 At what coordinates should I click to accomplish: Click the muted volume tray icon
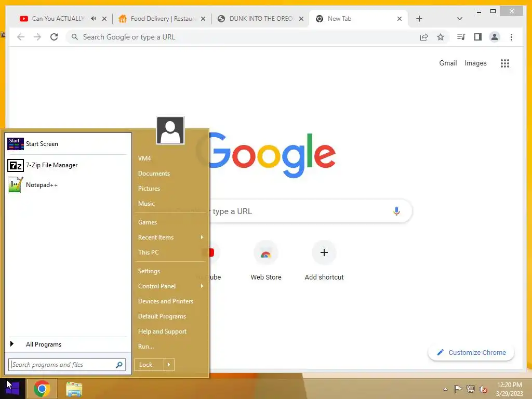(483, 389)
